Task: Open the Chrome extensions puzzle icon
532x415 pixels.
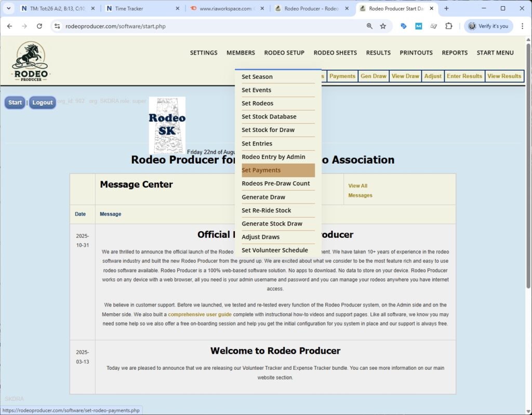Action: (448, 25)
